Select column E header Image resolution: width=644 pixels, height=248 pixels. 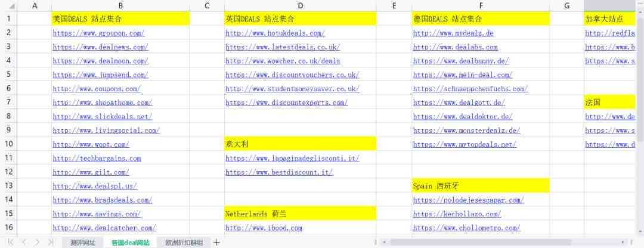394,6
